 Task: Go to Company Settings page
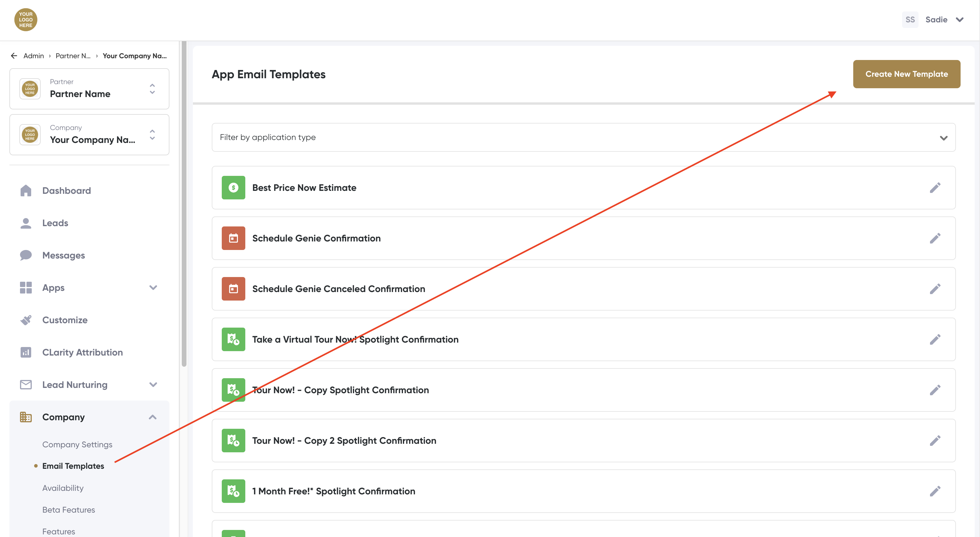tap(77, 444)
